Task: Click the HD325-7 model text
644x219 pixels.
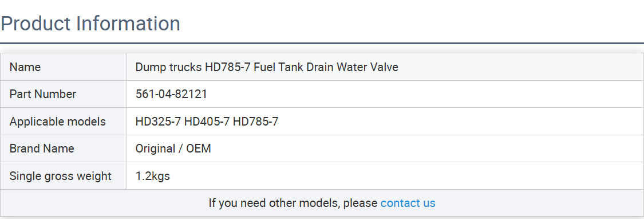Action: point(158,122)
